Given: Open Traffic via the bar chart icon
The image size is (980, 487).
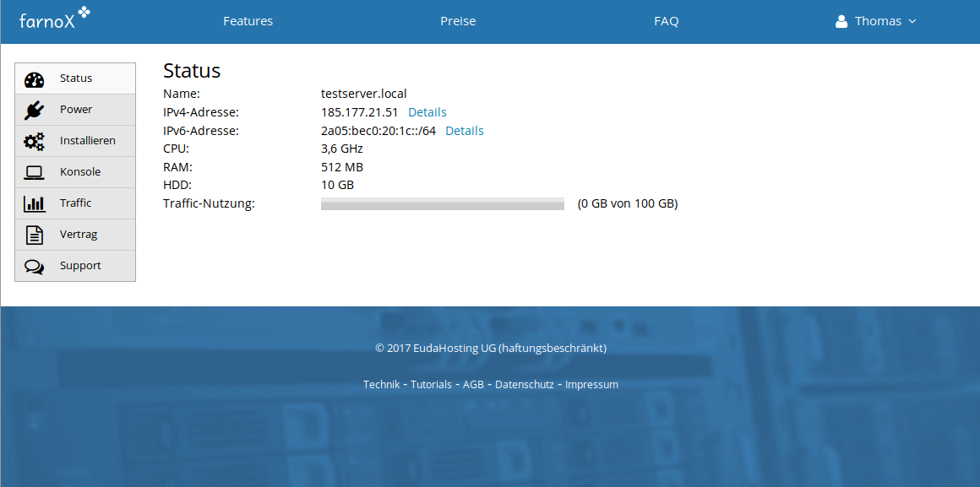Looking at the screenshot, I should point(34,203).
